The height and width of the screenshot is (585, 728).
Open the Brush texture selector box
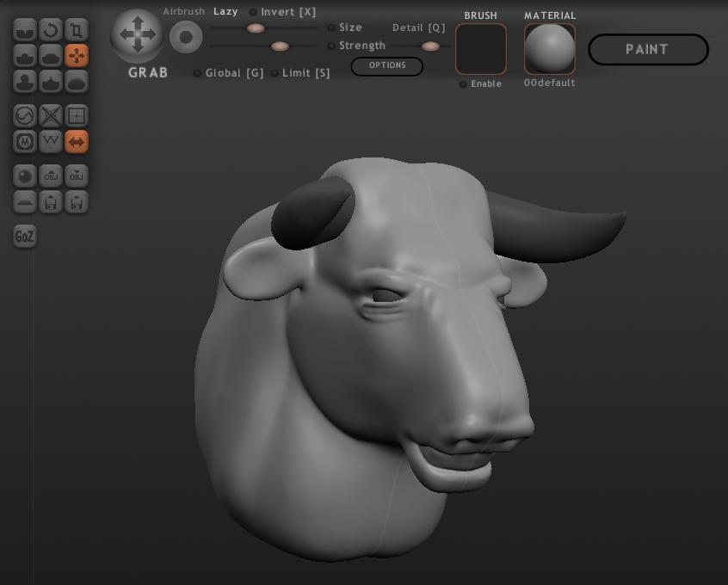coord(480,49)
